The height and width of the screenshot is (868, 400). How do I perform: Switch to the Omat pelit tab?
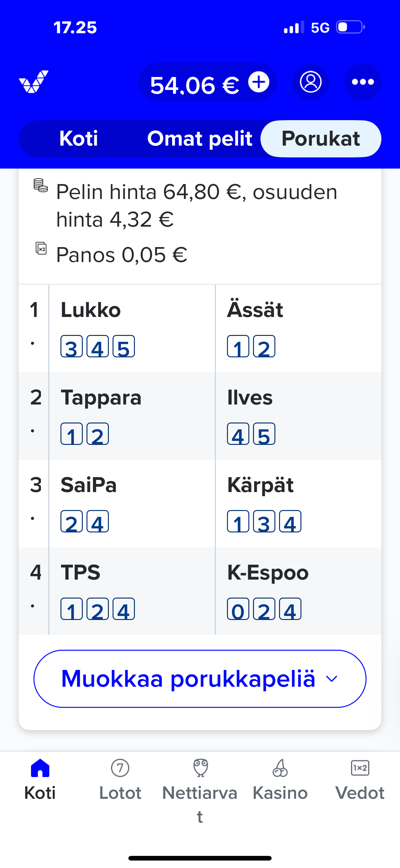point(200,139)
